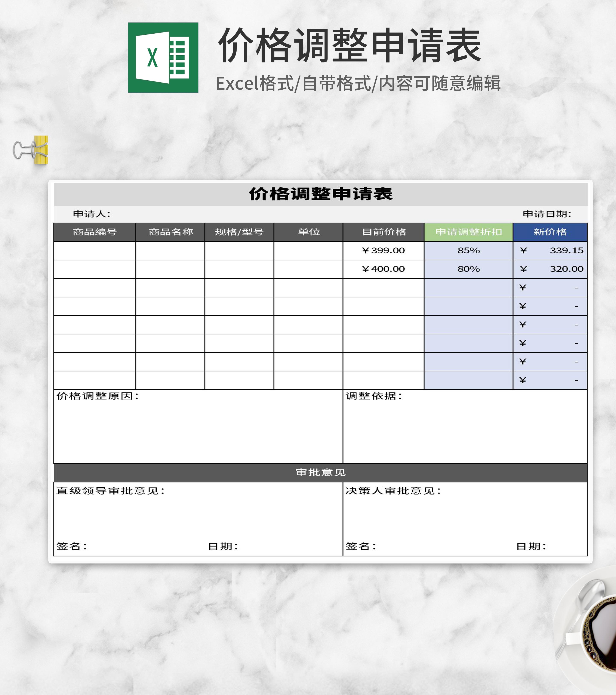Click the 85% discount cell

pyautogui.click(x=468, y=251)
